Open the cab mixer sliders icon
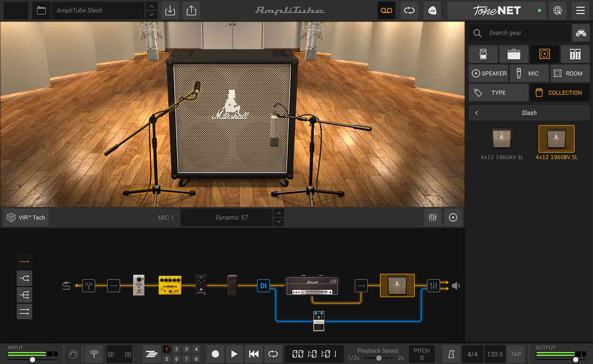 433,217
